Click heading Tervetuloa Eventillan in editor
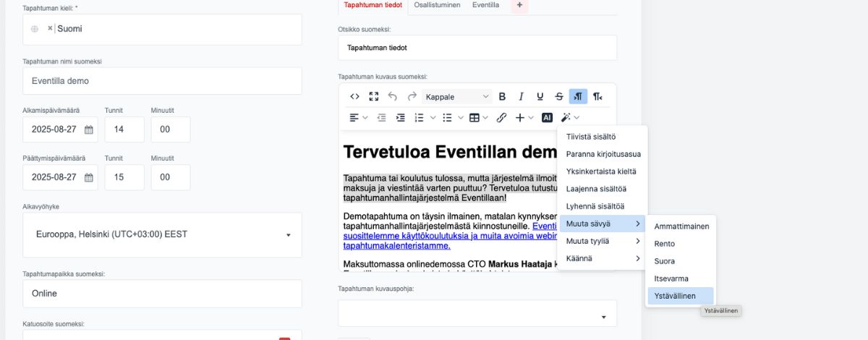Screen dimensions: 868x340 tap(450, 152)
